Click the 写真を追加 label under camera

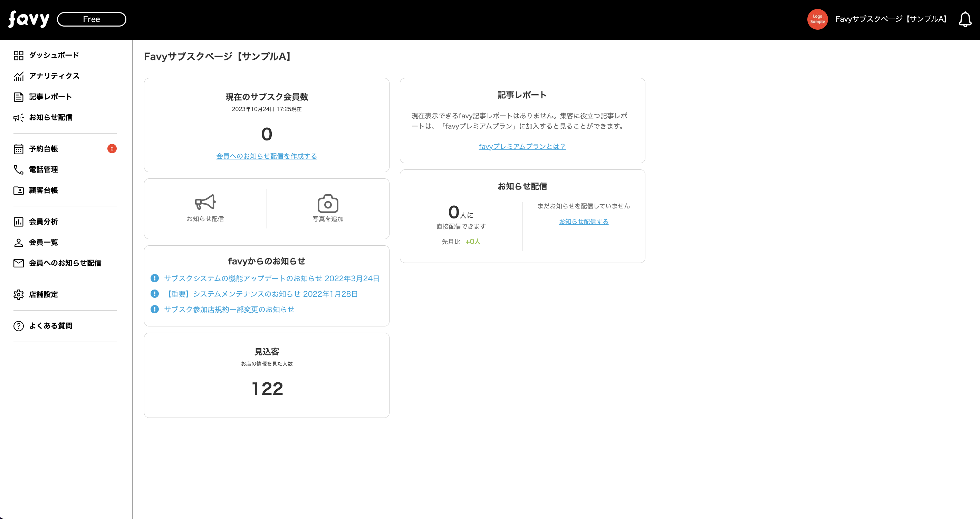pos(328,219)
